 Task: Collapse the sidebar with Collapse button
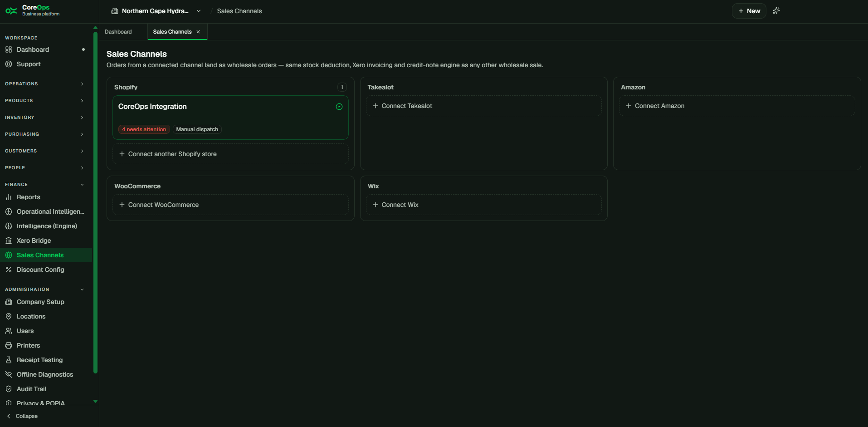23,416
